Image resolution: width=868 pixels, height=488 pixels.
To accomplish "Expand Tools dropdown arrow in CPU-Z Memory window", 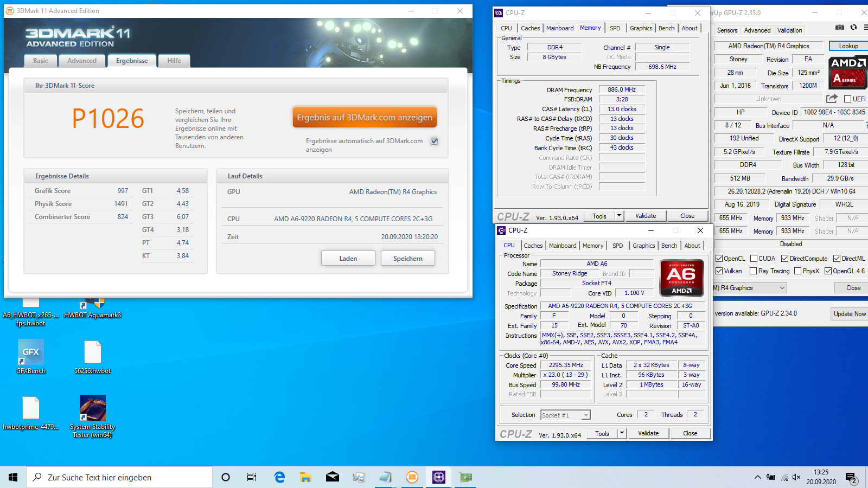I will tap(619, 216).
